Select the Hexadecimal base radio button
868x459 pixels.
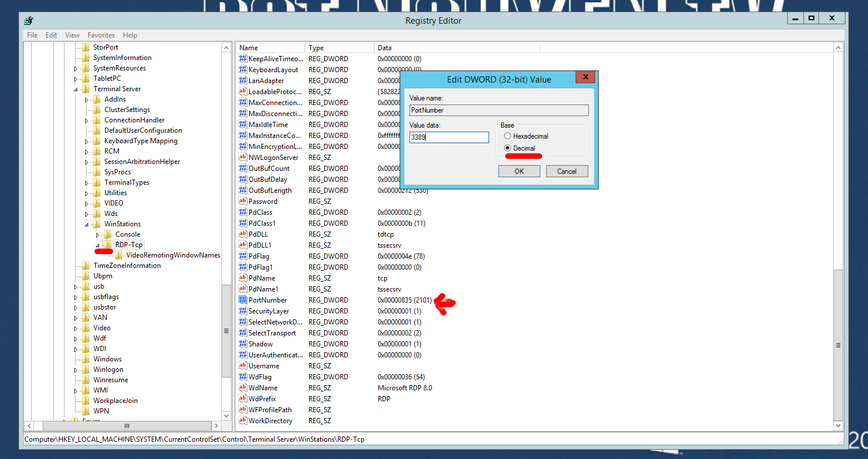(x=508, y=136)
